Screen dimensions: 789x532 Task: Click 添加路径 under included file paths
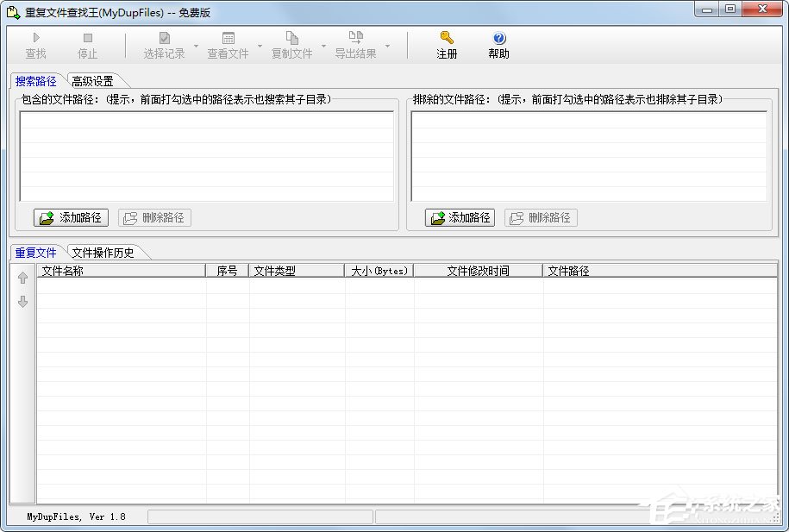tap(71, 217)
